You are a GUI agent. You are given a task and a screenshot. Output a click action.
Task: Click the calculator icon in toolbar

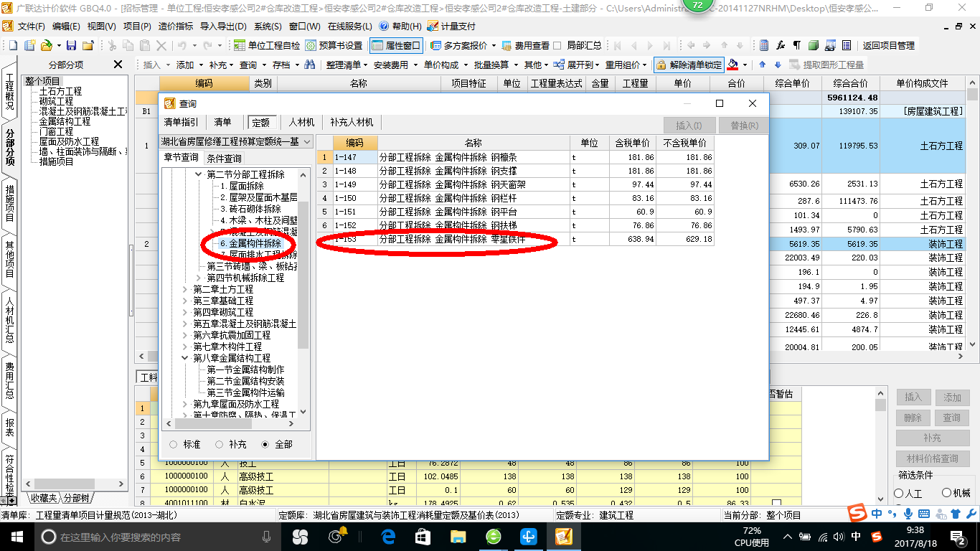point(764,45)
